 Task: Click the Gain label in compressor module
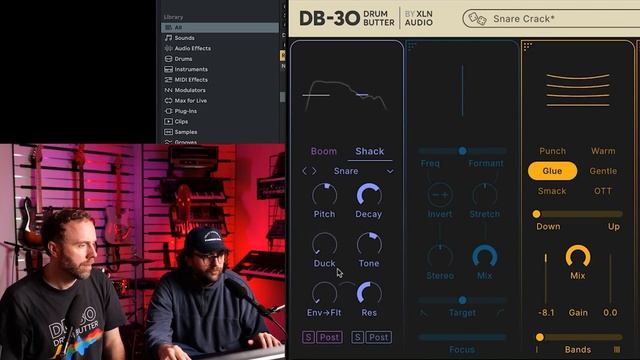click(x=578, y=313)
